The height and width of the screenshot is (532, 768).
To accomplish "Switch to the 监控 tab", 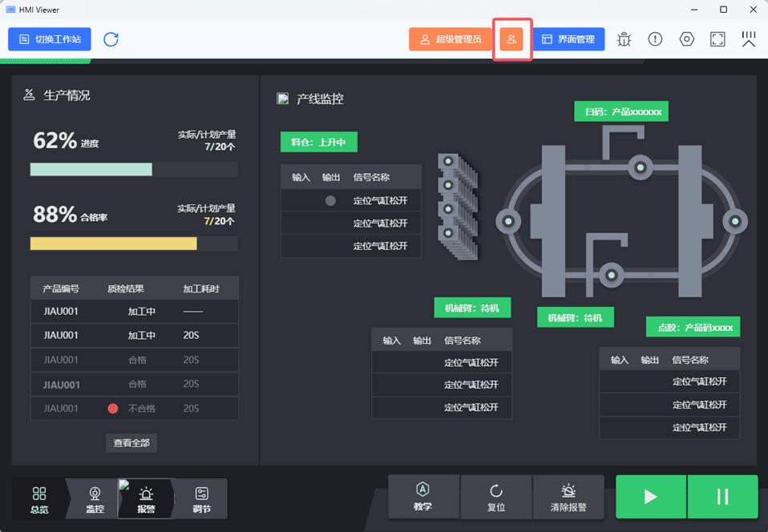I will pos(95,498).
